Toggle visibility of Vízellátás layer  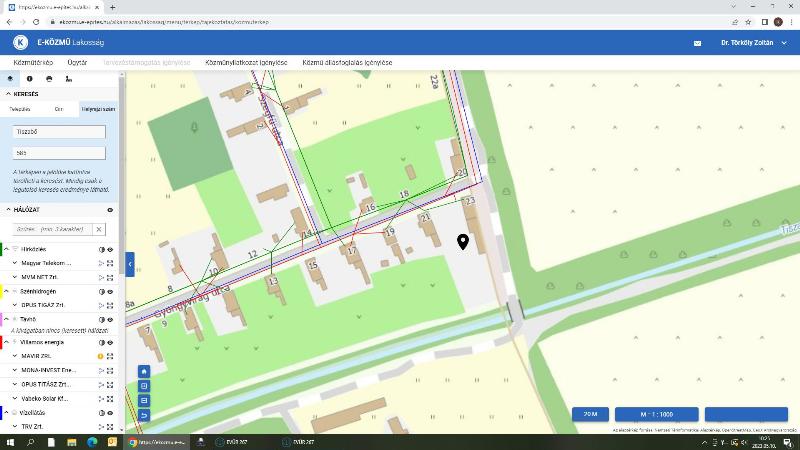[110, 413]
